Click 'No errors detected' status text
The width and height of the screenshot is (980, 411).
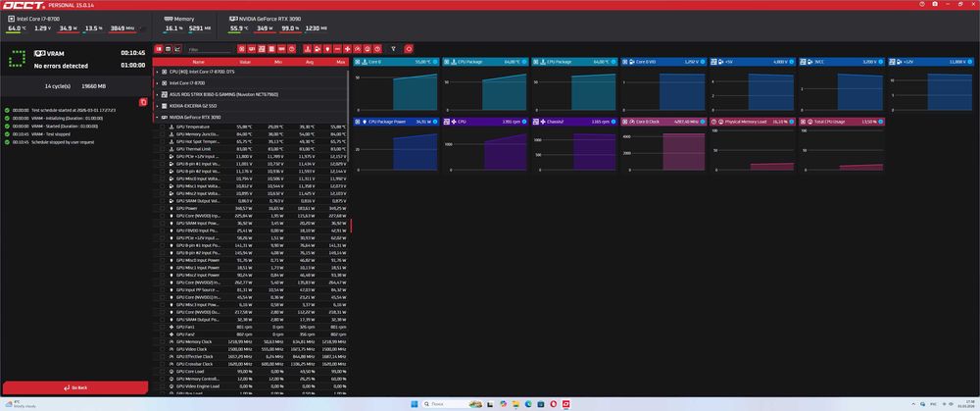(x=61, y=66)
